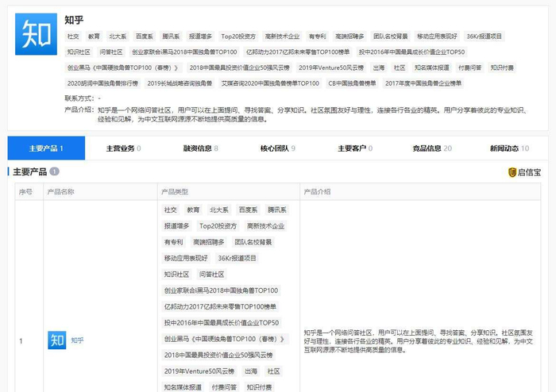
Task: Click the 出海 tag in the product table
Action: click(251, 371)
